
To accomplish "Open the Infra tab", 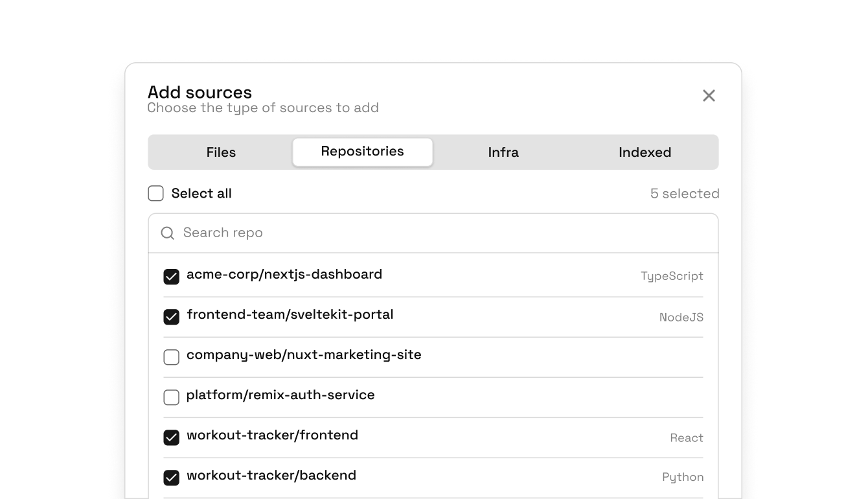I will coord(503,152).
